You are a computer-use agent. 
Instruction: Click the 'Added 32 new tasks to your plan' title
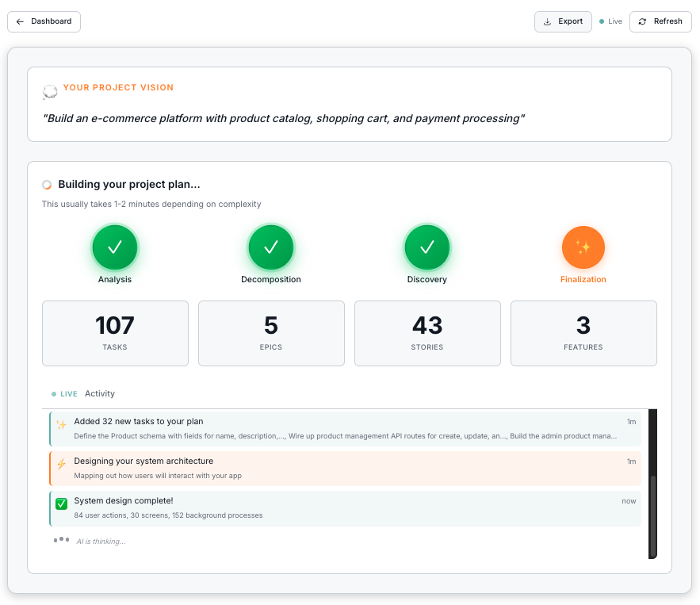(x=139, y=422)
